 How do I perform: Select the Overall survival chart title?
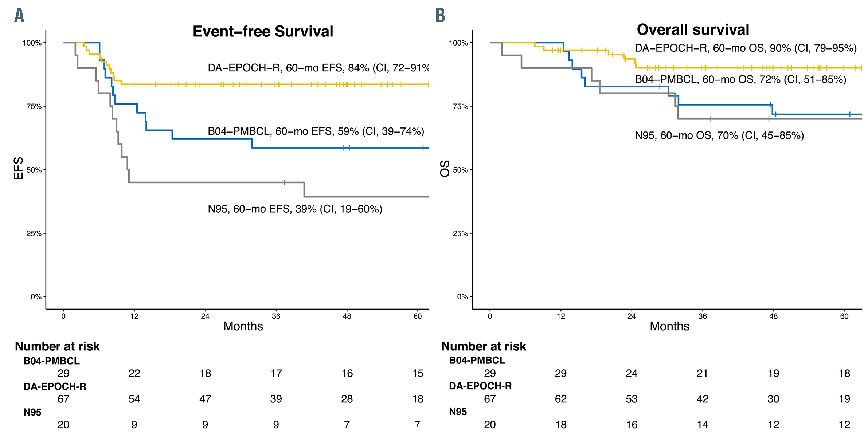(693, 30)
